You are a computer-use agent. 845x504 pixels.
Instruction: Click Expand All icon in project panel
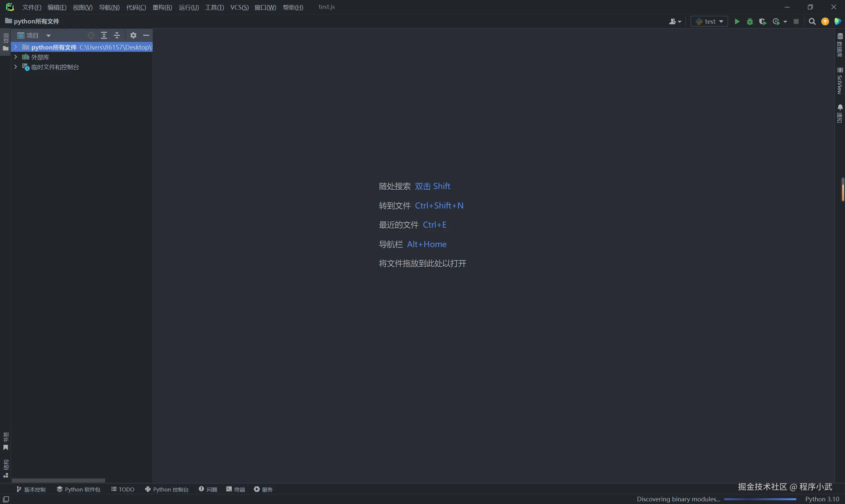(x=104, y=35)
